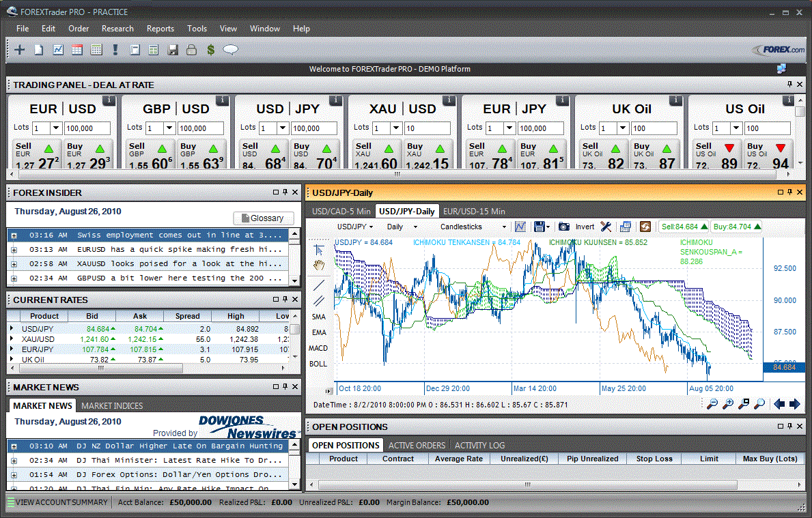The width and height of the screenshot is (812, 518).
Task: Click Buy GBP on GBP/USD tile
Action: point(201,154)
